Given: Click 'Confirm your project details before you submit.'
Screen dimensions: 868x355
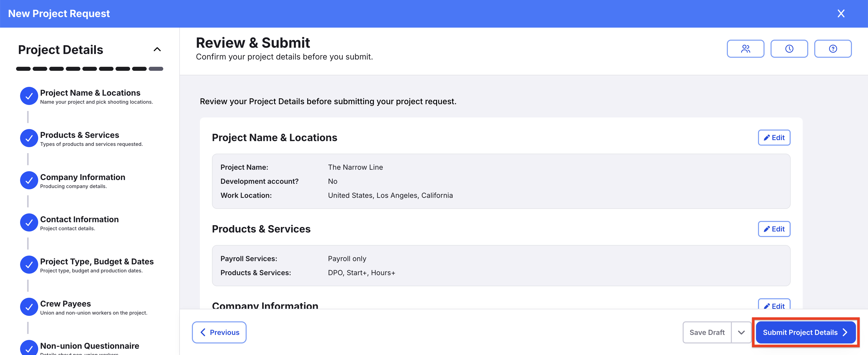Looking at the screenshot, I should [x=284, y=57].
